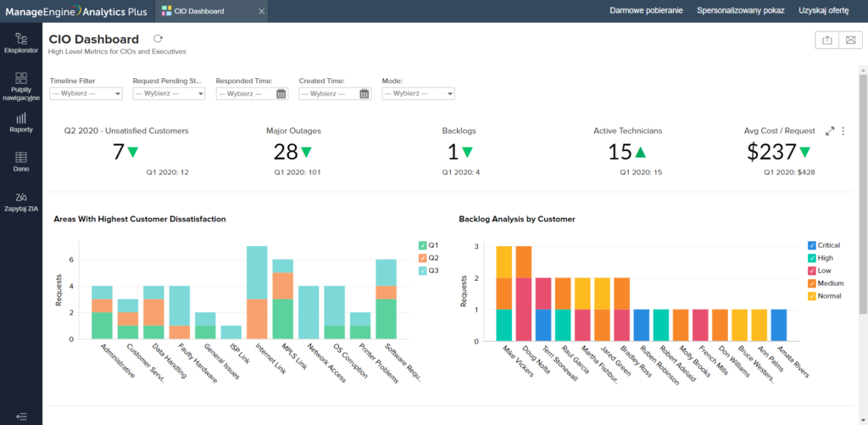868x425 pixels.
Task: Open the Timeline Filter dropdown
Action: tap(86, 93)
